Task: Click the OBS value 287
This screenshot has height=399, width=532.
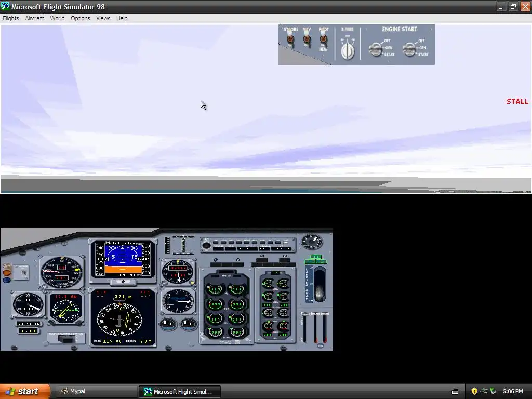Action: (146, 341)
